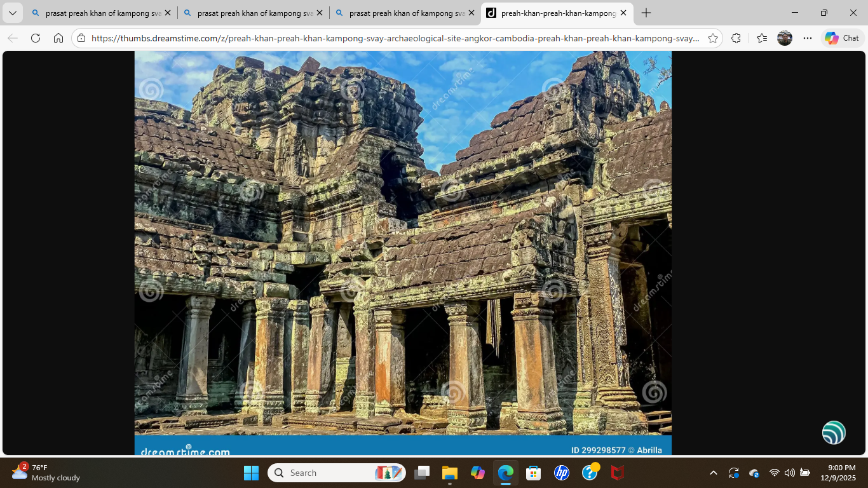Viewport: 868px width, 488px height.
Task: Refresh the current page
Action: 36,38
